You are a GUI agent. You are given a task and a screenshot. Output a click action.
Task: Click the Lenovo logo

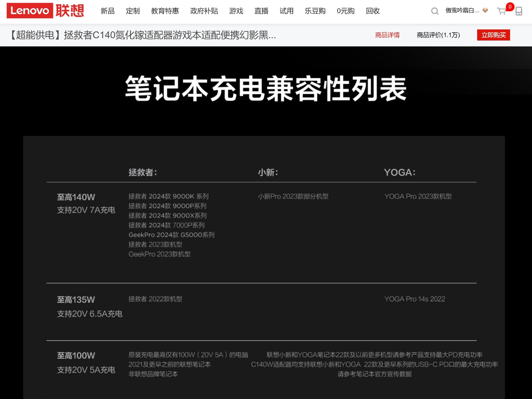(x=30, y=11)
